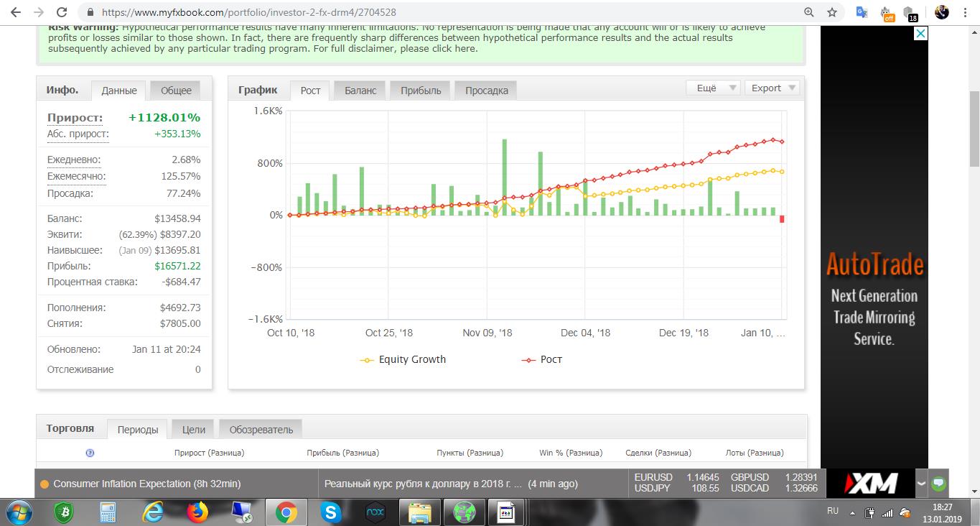Click the browser forward arrow

tap(38, 12)
